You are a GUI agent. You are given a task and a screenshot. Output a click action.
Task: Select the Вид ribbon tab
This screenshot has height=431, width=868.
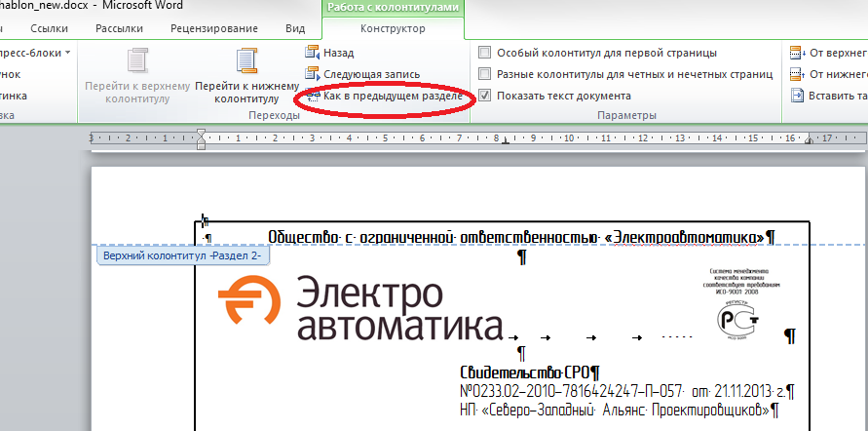coord(295,29)
